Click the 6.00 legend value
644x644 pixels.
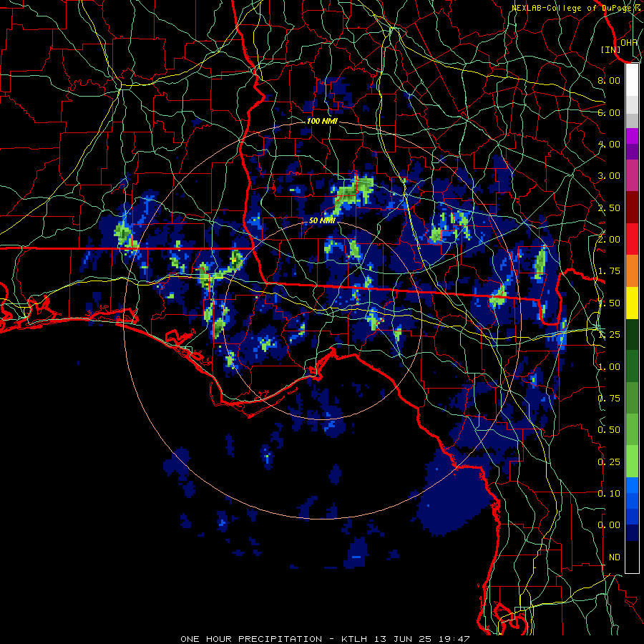pyautogui.click(x=609, y=112)
